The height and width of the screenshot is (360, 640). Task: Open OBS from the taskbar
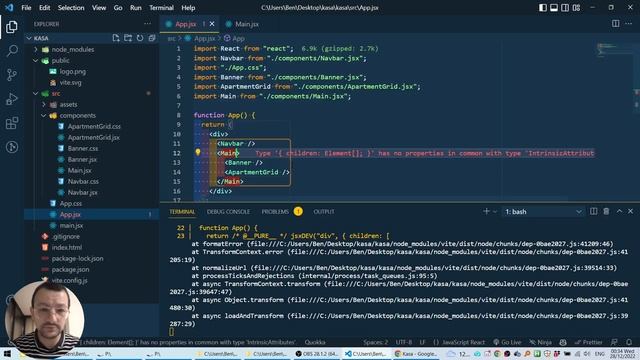tap(317, 354)
